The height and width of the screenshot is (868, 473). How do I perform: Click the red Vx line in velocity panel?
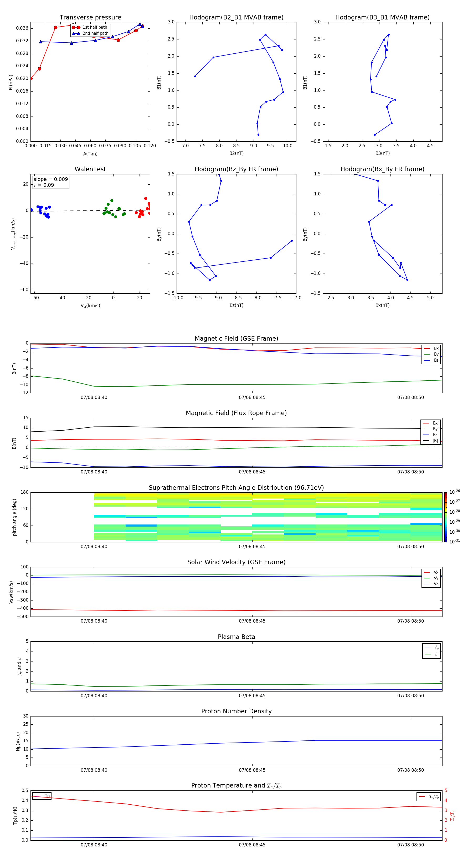[236, 610]
